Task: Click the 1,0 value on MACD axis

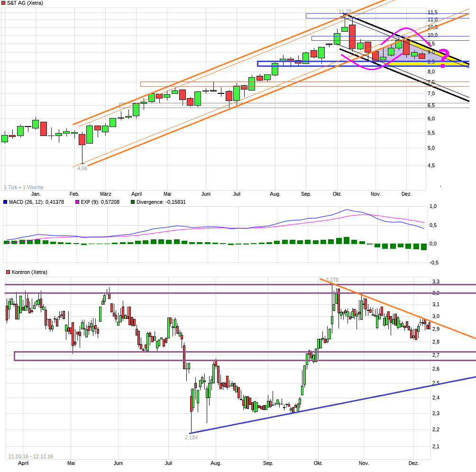Action: pos(433,206)
